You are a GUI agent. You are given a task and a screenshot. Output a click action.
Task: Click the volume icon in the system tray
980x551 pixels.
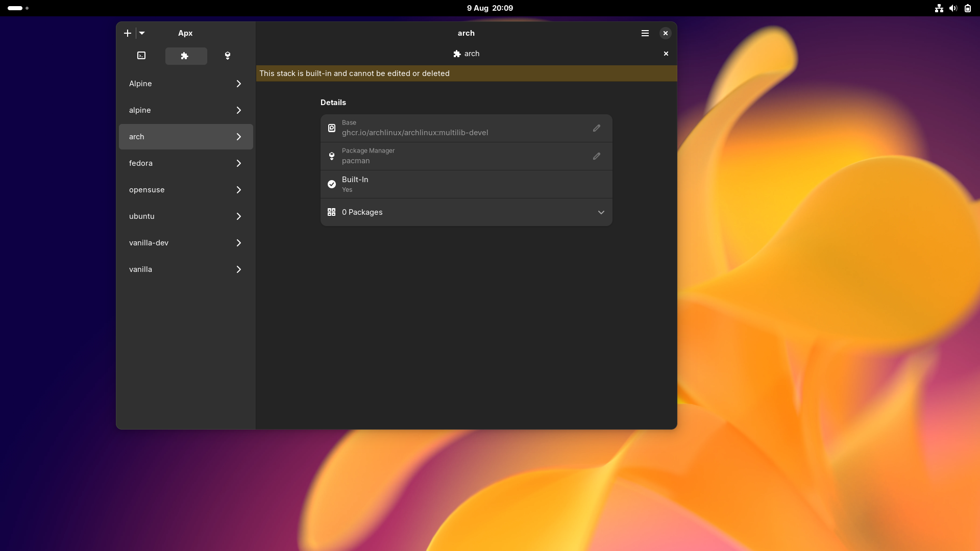pos(953,8)
